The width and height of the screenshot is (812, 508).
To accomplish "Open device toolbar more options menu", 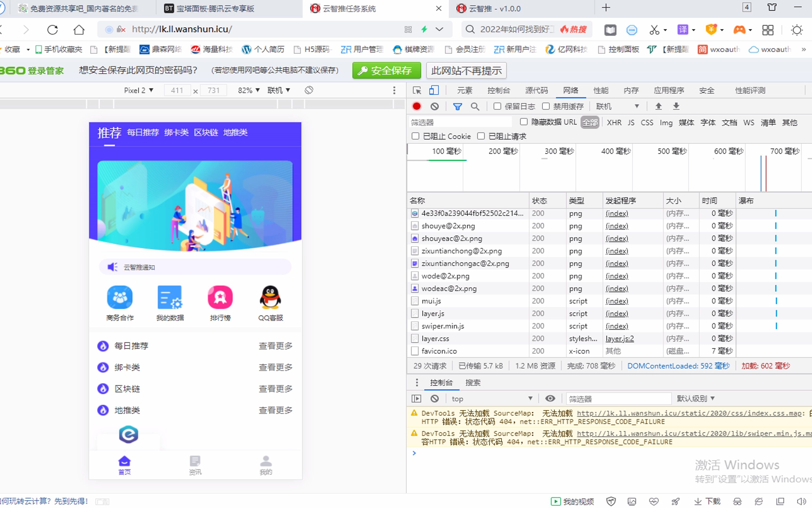I will (x=394, y=90).
